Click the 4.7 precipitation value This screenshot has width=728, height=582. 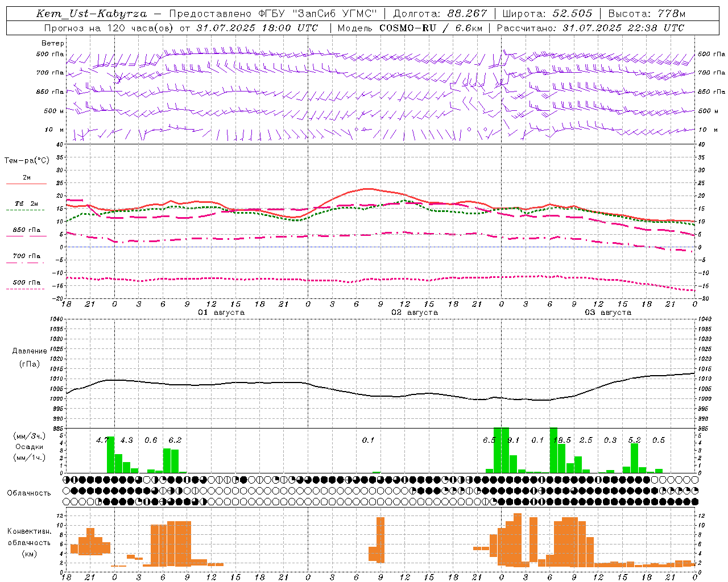[102, 440]
